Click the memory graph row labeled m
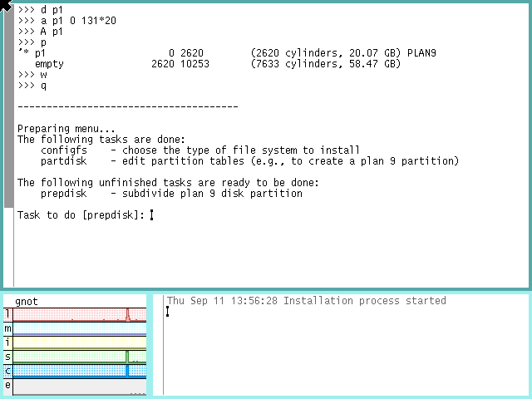This screenshot has width=532, height=399. 79,329
